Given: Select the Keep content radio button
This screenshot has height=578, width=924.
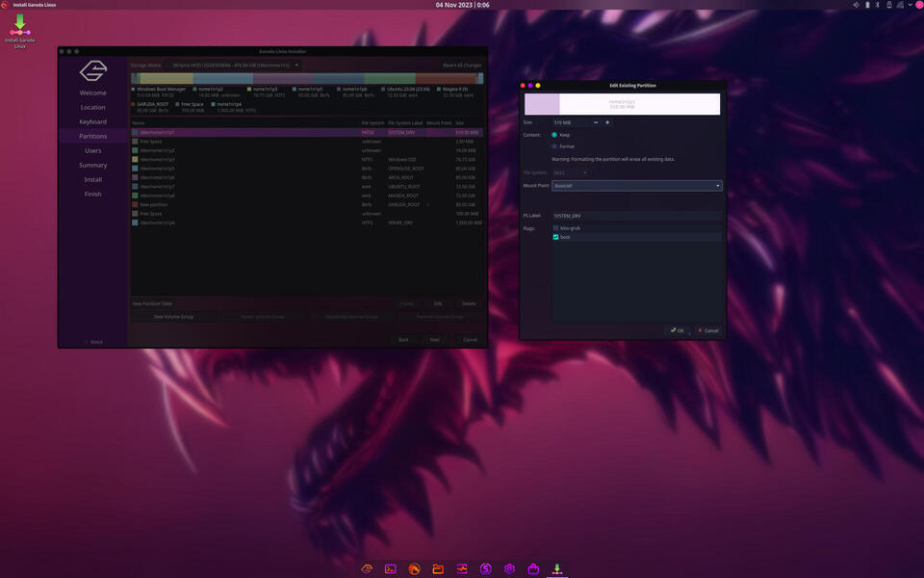Looking at the screenshot, I should pos(554,135).
